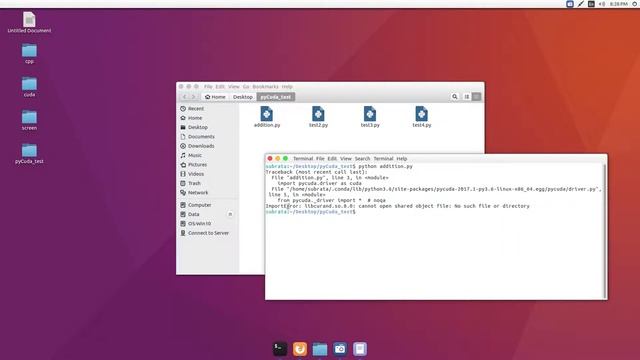This screenshot has height=360, width=640.
Task: Open the File menu in the Terminal window
Action: tap(320, 158)
